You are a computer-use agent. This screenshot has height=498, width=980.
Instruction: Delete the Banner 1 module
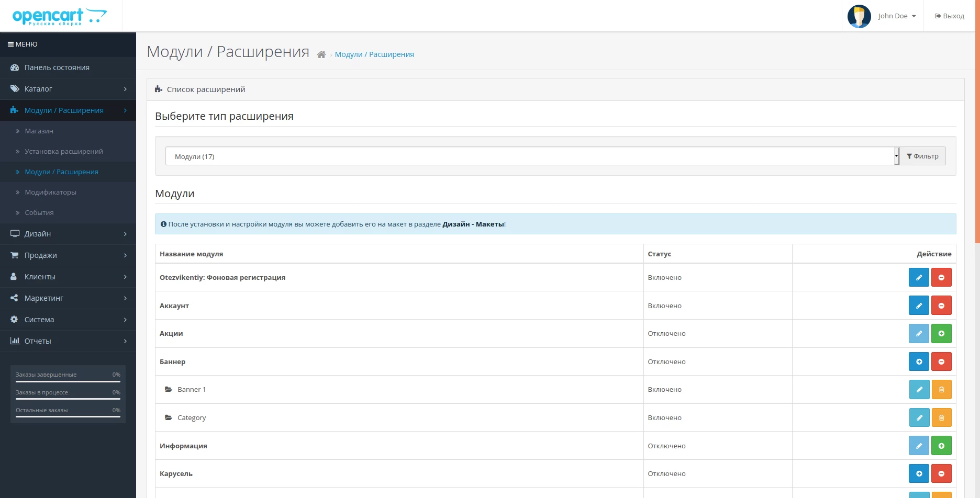[941, 389]
